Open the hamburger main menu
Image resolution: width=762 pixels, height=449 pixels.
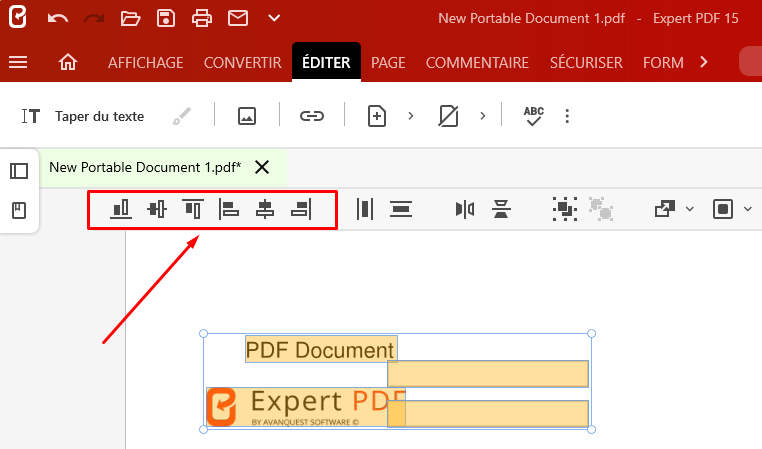tap(18, 62)
